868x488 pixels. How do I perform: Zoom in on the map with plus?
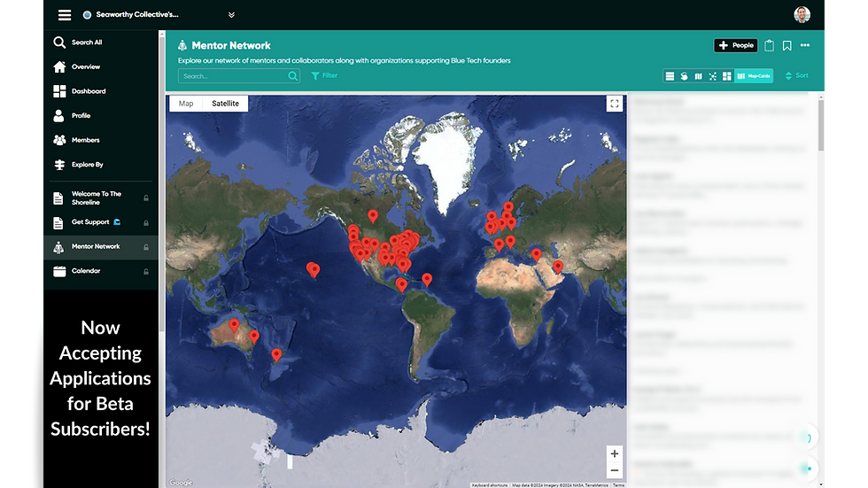pyautogui.click(x=615, y=453)
